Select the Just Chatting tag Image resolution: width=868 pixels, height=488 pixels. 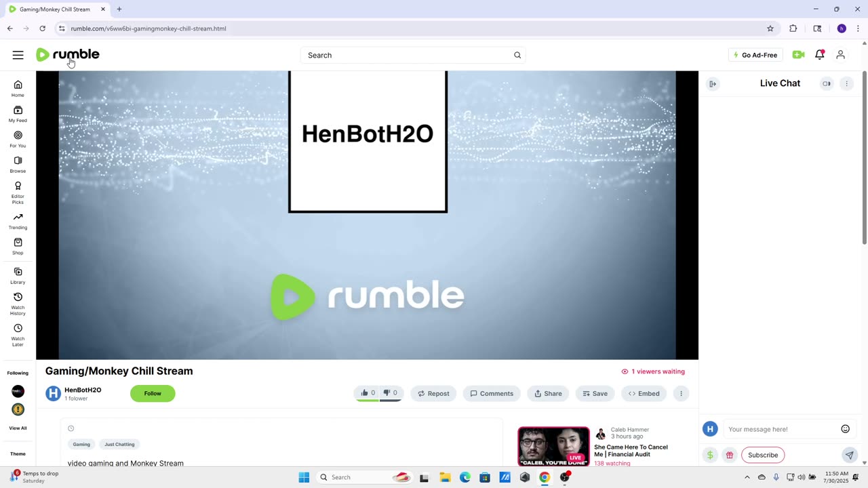[x=119, y=444]
